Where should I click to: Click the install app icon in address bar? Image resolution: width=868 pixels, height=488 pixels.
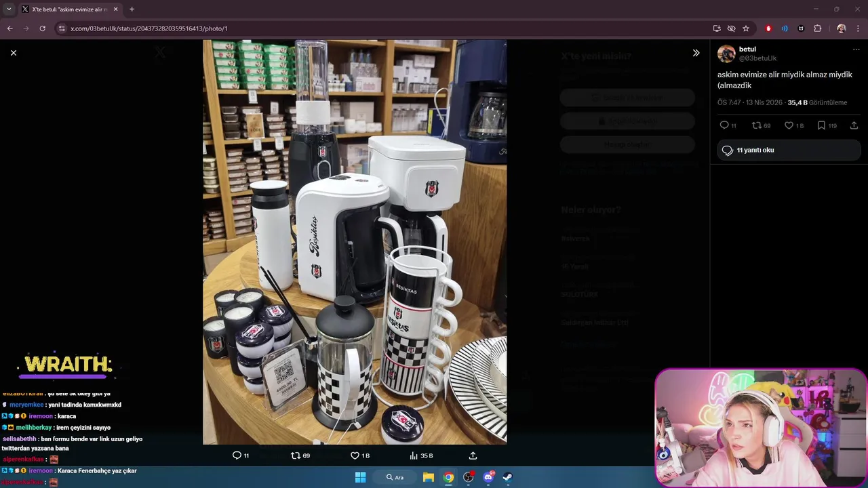tap(717, 28)
